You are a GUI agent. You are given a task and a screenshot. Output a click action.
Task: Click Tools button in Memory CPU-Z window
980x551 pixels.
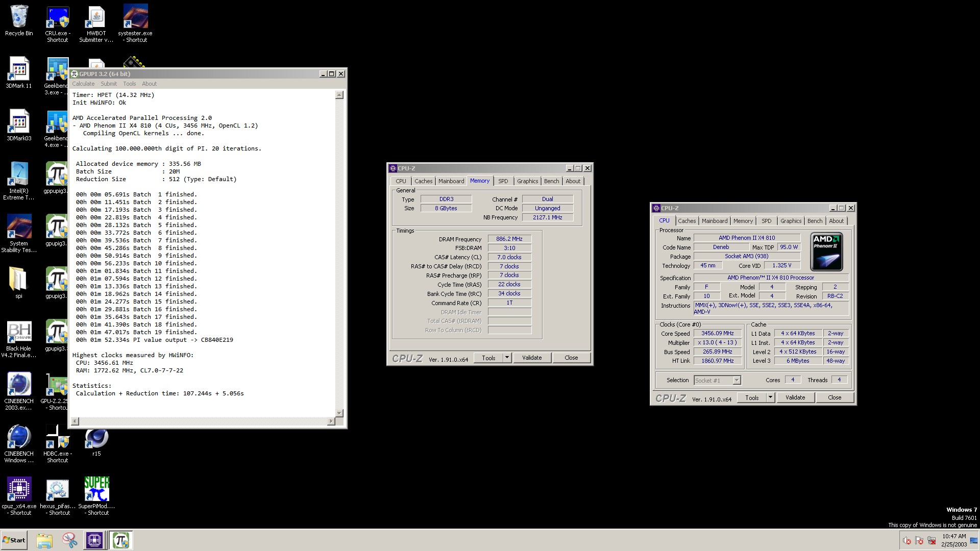tap(488, 358)
